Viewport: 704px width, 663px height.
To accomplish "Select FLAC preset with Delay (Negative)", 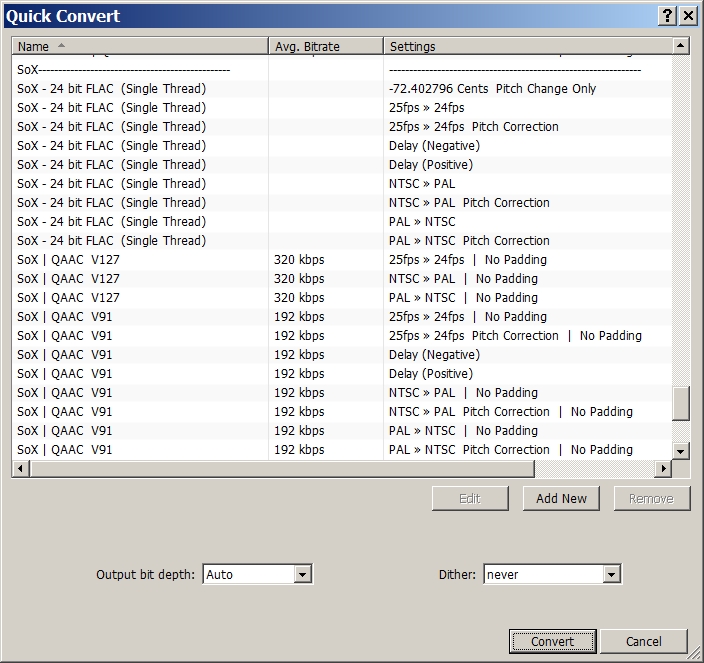I will (342, 146).
